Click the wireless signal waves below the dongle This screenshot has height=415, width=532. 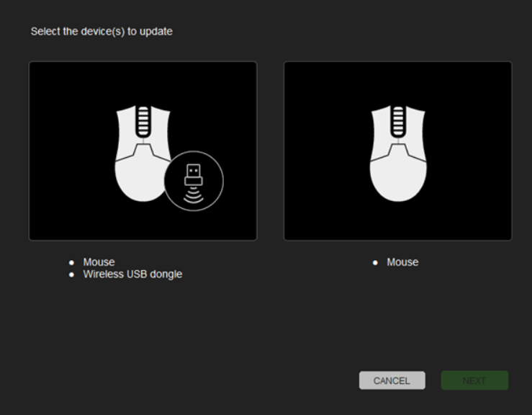[194, 195]
